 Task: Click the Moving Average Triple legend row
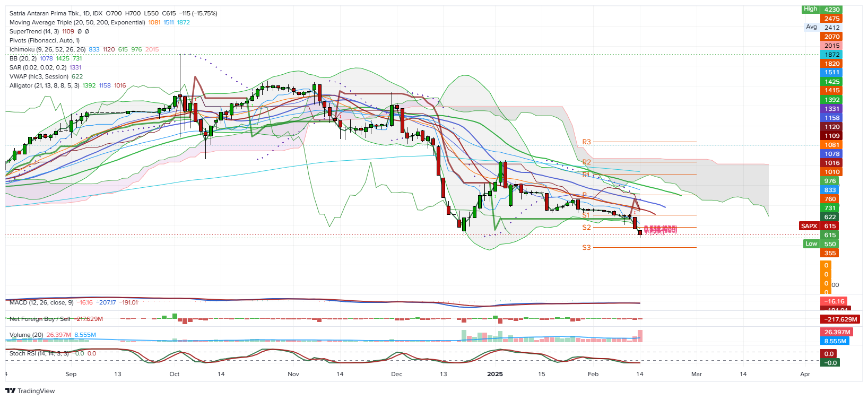click(x=99, y=22)
